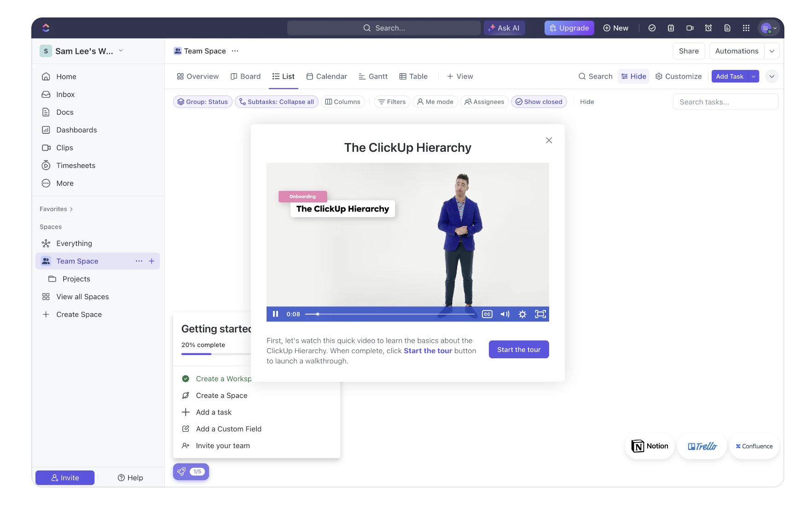
Task: Toggle Me mode
Action: coord(435,102)
